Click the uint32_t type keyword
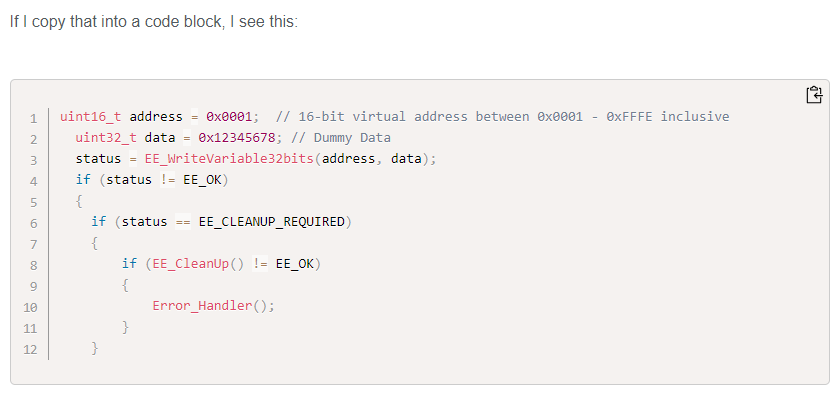The image size is (840, 406). [107, 138]
